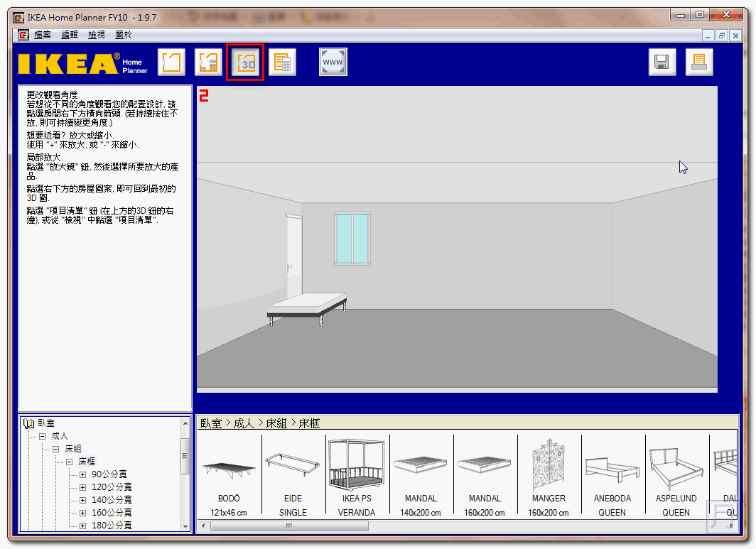The width and height of the screenshot is (756, 549).
Task: Select 160公分寬 in the category tree
Action: click(112, 513)
